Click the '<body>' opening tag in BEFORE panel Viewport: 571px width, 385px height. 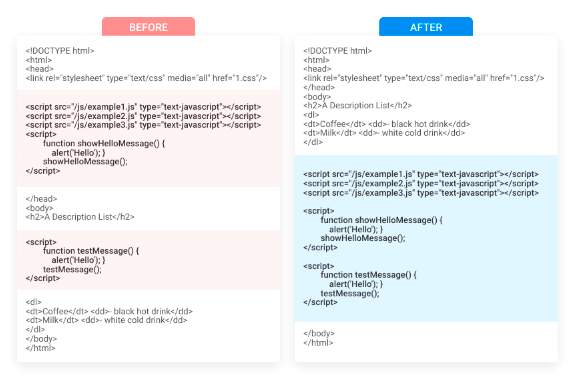(40, 208)
